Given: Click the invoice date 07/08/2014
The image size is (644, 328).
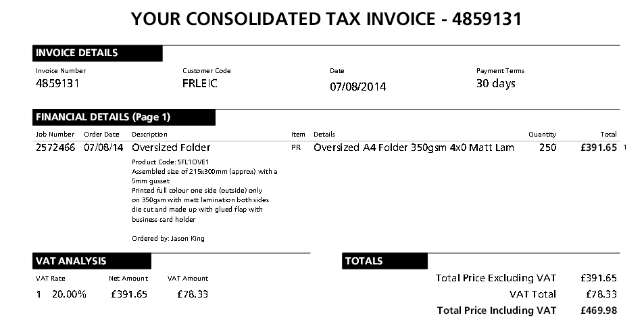Looking at the screenshot, I should tap(357, 87).
